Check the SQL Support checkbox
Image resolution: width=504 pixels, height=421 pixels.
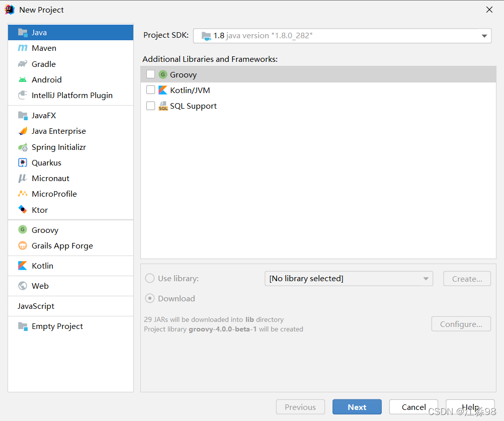click(x=150, y=106)
